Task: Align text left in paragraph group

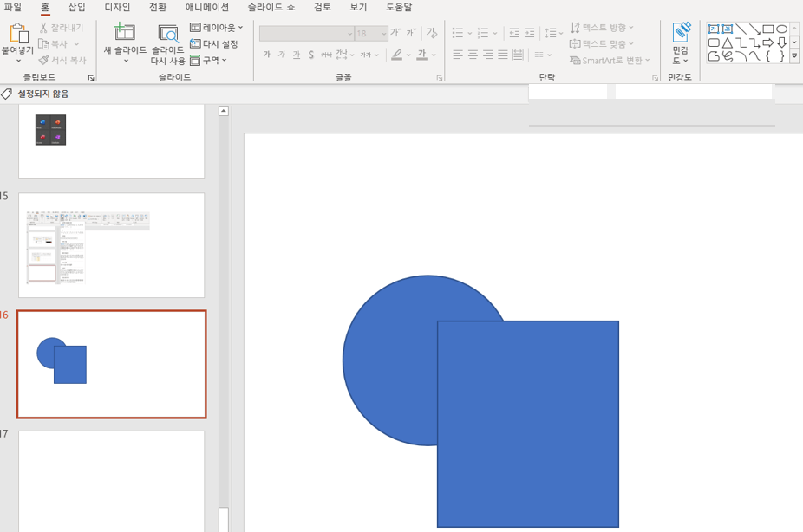Action: (458, 55)
